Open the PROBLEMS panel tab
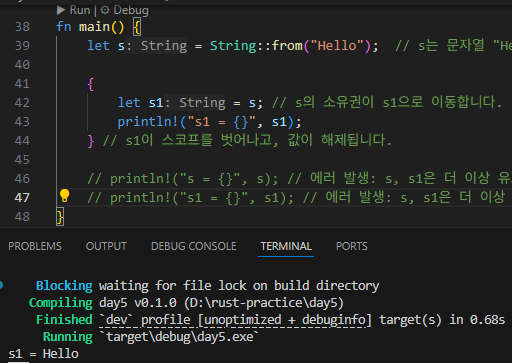The height and width of the screenshot is (363, 512). point(35,246)
